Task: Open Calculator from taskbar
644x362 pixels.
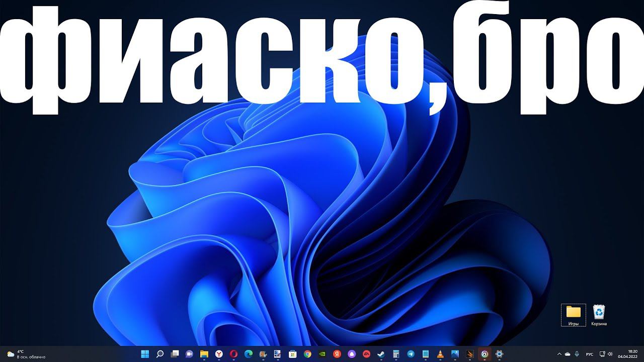Action: [396, 354]
